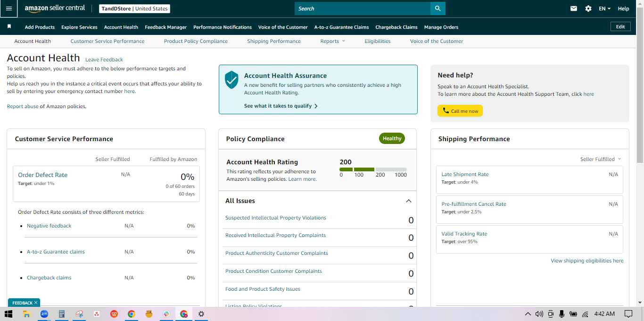Click View shipping eligibilities here
This screenshot has height=321, width=644.
tap(587, 261)
